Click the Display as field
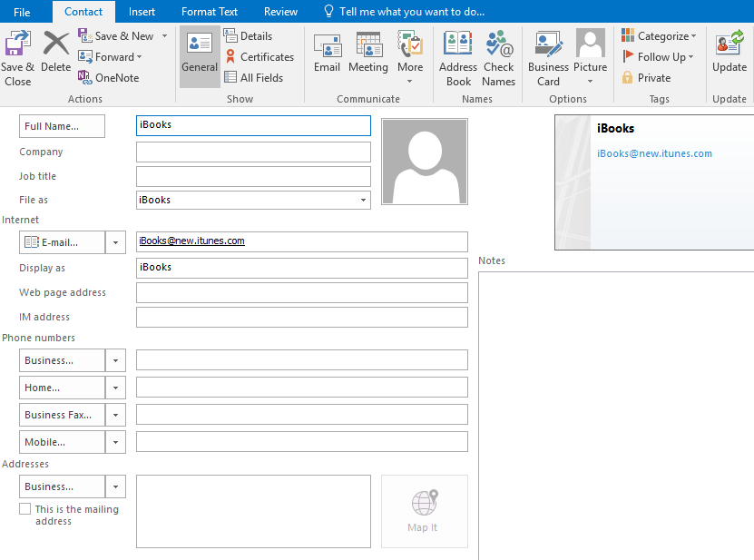754x560 pixels. [x=302, y=268]
